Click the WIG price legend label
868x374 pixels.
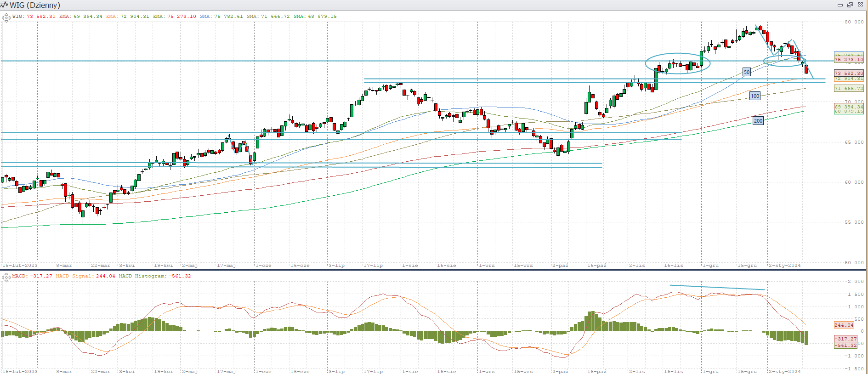pos(34,17)
